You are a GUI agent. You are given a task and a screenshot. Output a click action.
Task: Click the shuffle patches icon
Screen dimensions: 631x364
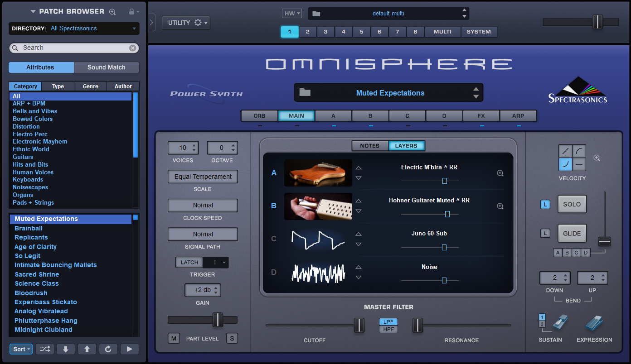[x=45, y=349]
